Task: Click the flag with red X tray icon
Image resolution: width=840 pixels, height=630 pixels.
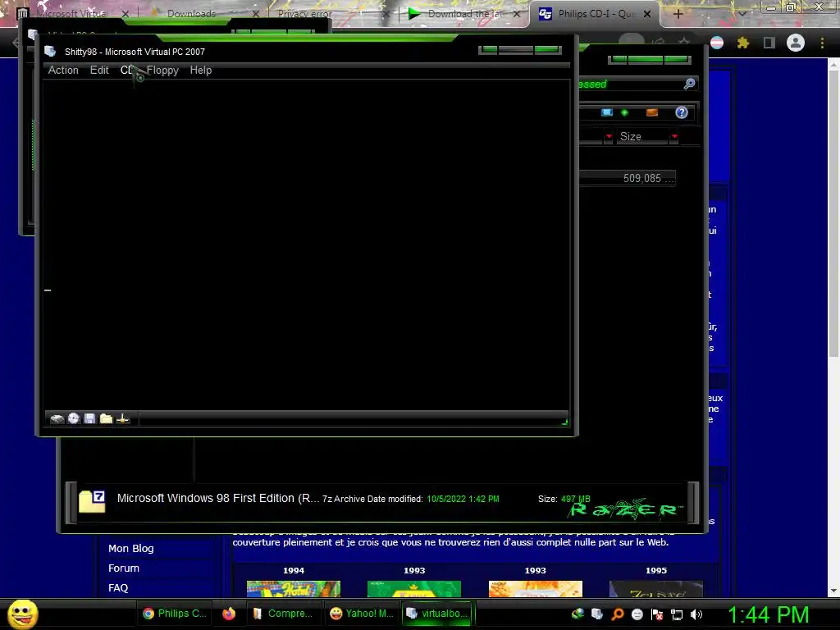Action: 657,614
